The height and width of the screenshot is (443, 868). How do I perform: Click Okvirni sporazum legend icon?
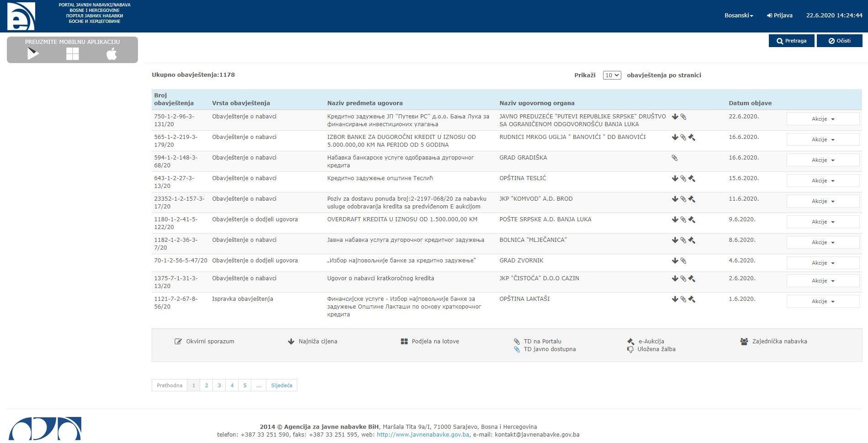click(x=178, y=342)
